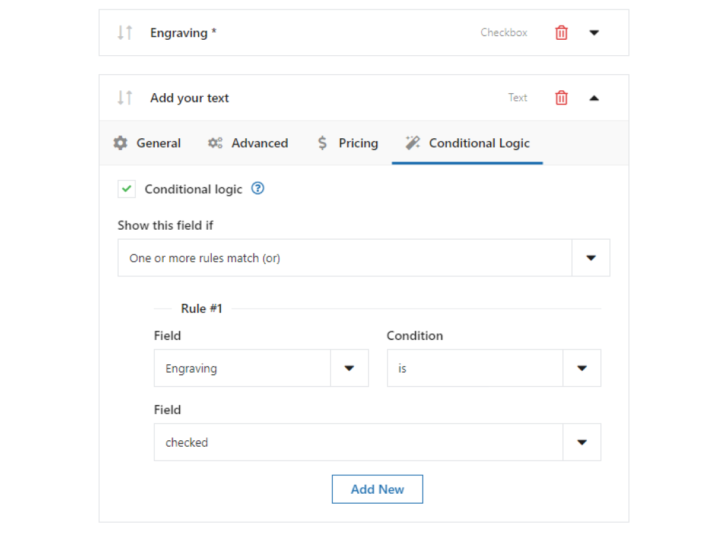The height and width of the screenshot is (534, 712).
Task: Switch to the Pricing tab
Action: [x=347, y=143]
